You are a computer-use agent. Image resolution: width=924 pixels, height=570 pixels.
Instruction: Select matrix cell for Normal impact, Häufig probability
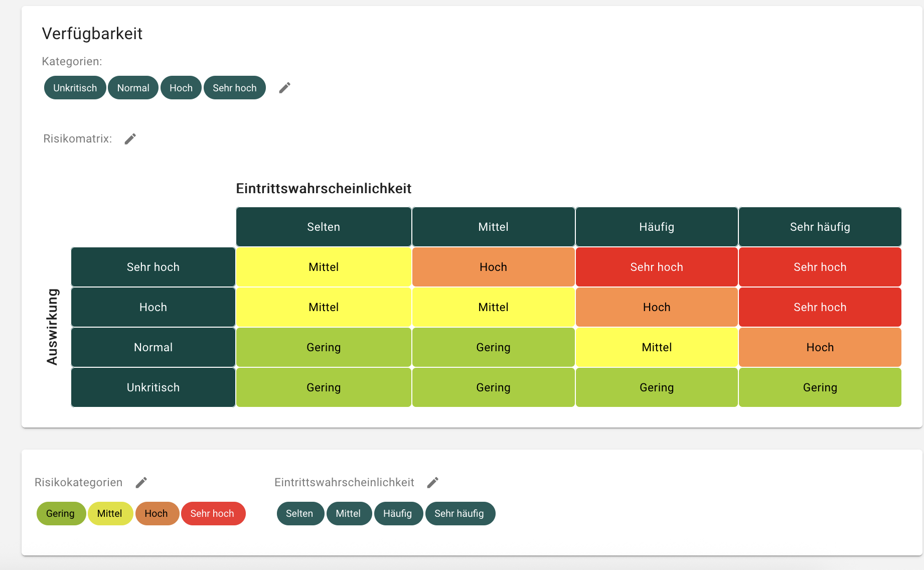click(656, 347)
